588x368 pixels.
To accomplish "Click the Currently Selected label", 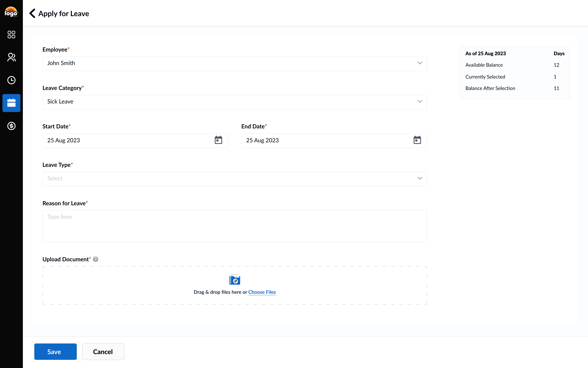I will click(485, 77).
